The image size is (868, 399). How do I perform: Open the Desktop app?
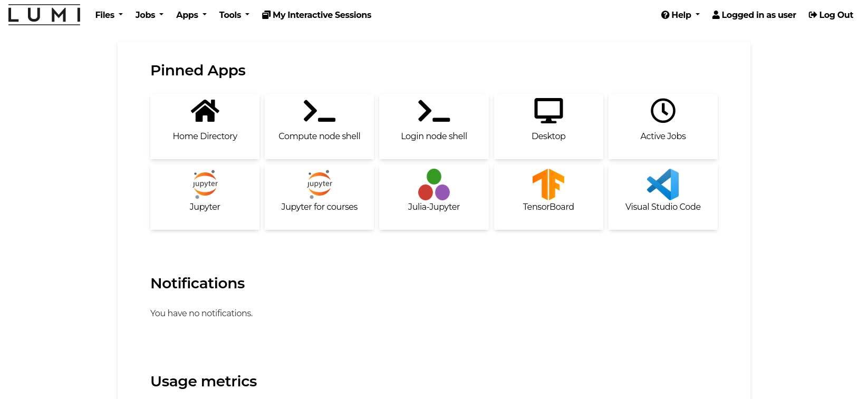pos(548,126)
